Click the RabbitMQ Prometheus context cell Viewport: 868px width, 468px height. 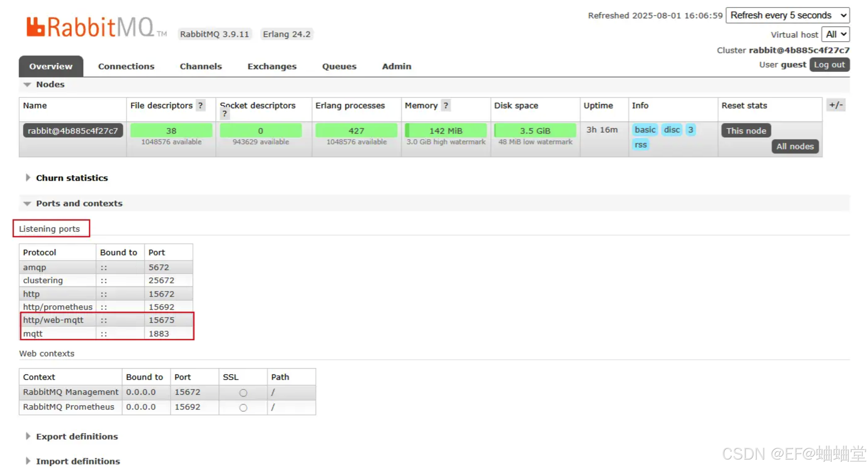point(71,407)
